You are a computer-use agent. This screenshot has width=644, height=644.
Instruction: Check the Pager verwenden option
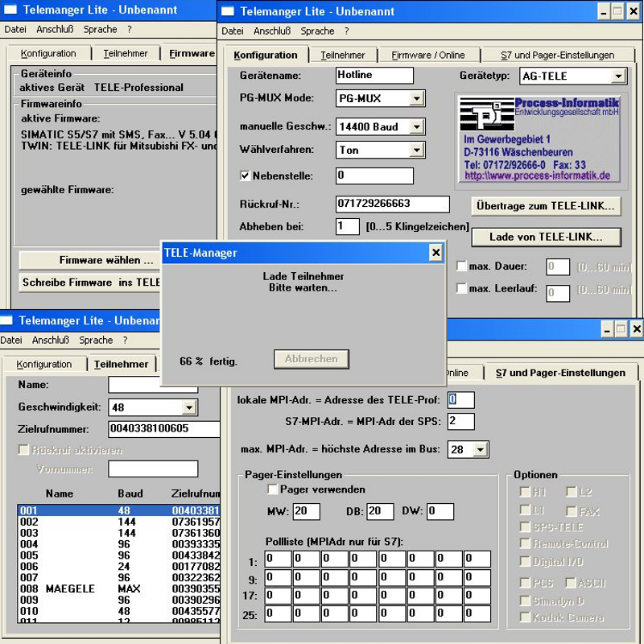click(272, 489)
